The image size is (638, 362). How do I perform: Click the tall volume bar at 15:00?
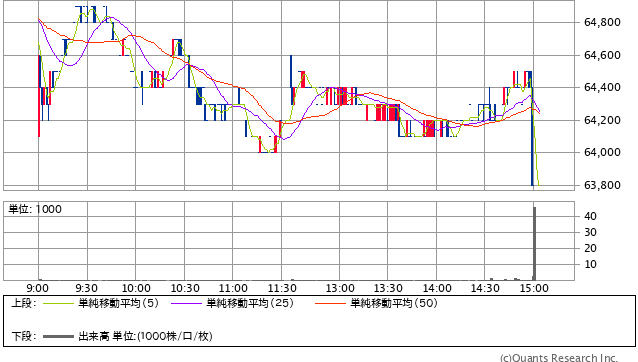(x=534, y=243)
